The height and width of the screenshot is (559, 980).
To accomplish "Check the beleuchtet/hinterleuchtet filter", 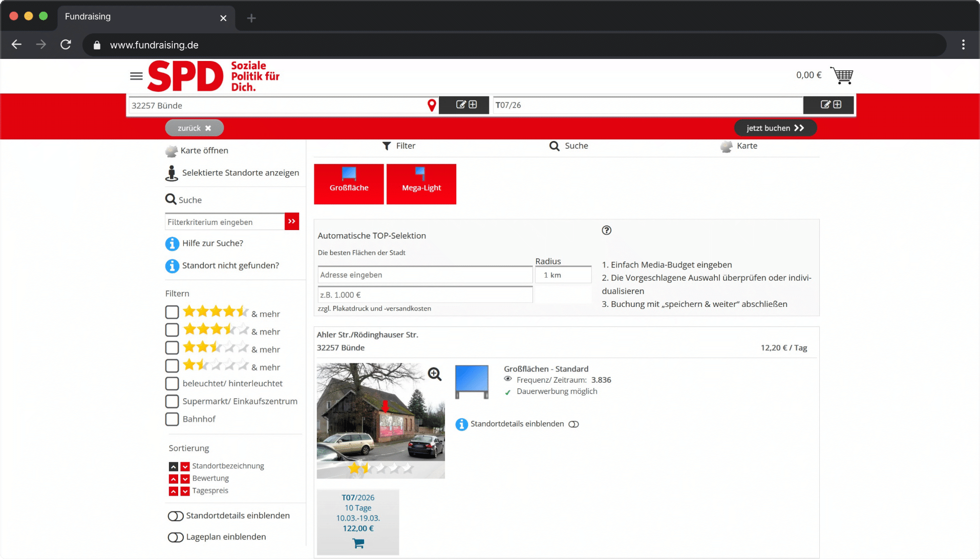I will (x=172, y=384).
